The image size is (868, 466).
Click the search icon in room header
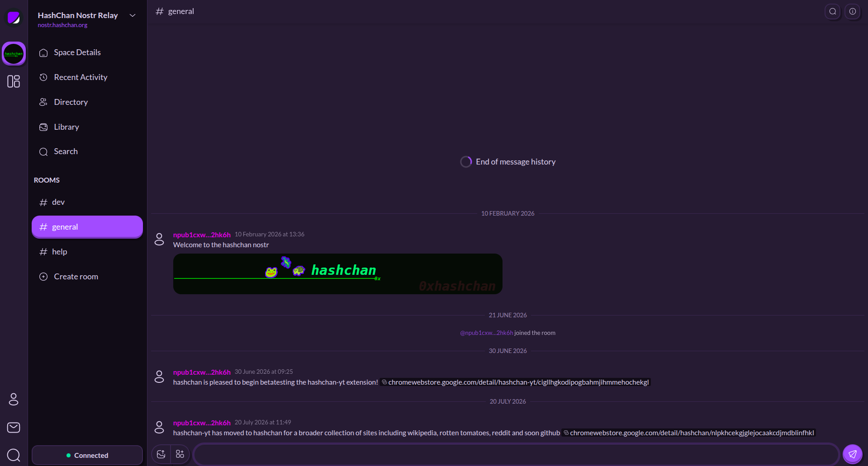(833, 11)
